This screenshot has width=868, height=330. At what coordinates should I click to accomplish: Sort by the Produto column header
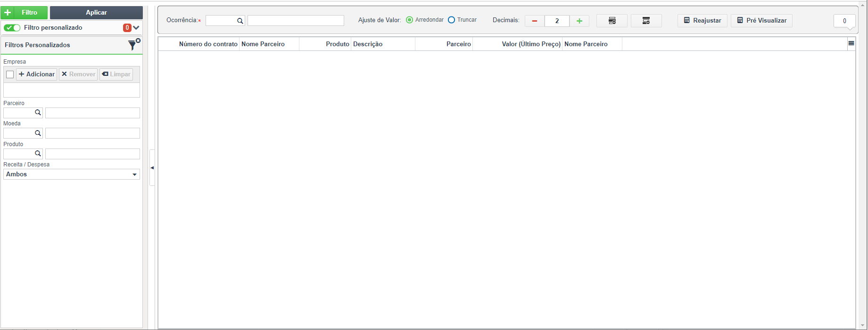(x=325, y=44)
